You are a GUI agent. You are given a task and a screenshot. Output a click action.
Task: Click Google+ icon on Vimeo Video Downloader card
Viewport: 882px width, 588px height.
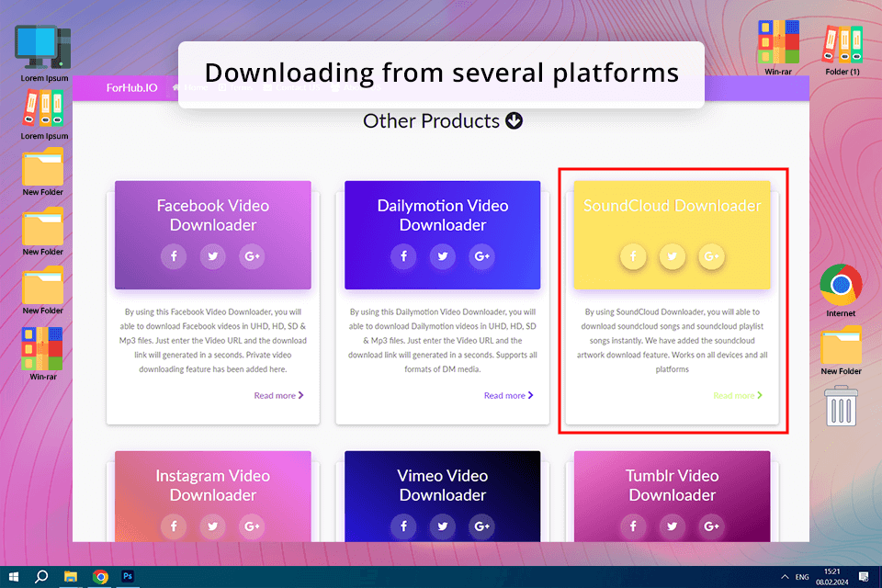[481, 526]
